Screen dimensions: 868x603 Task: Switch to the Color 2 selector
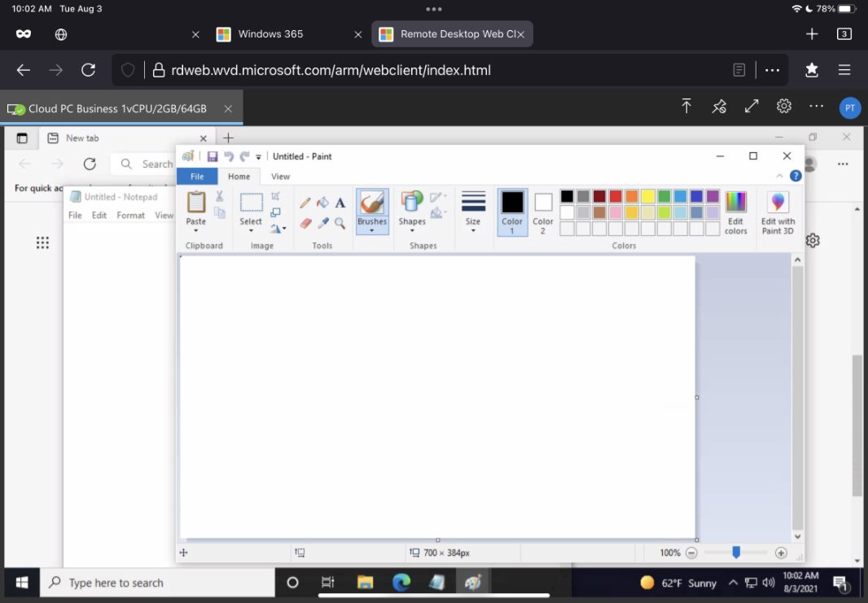click(x=543, y=212)
